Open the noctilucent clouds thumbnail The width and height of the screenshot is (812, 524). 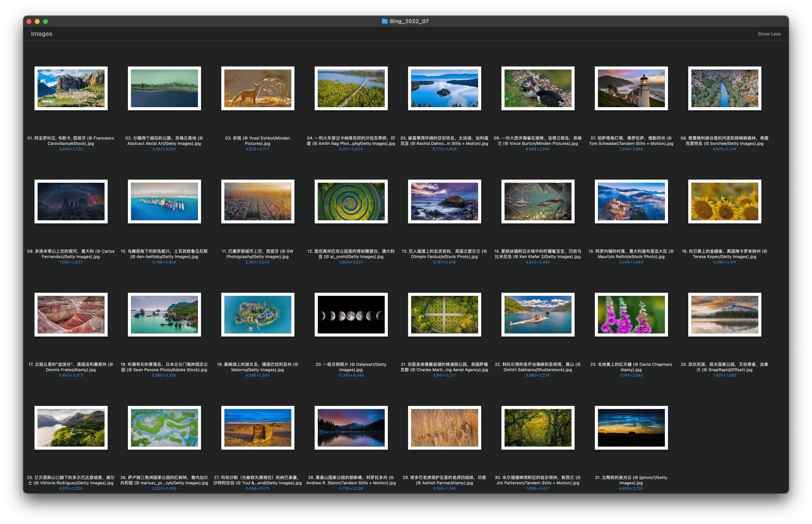(631, 428)
